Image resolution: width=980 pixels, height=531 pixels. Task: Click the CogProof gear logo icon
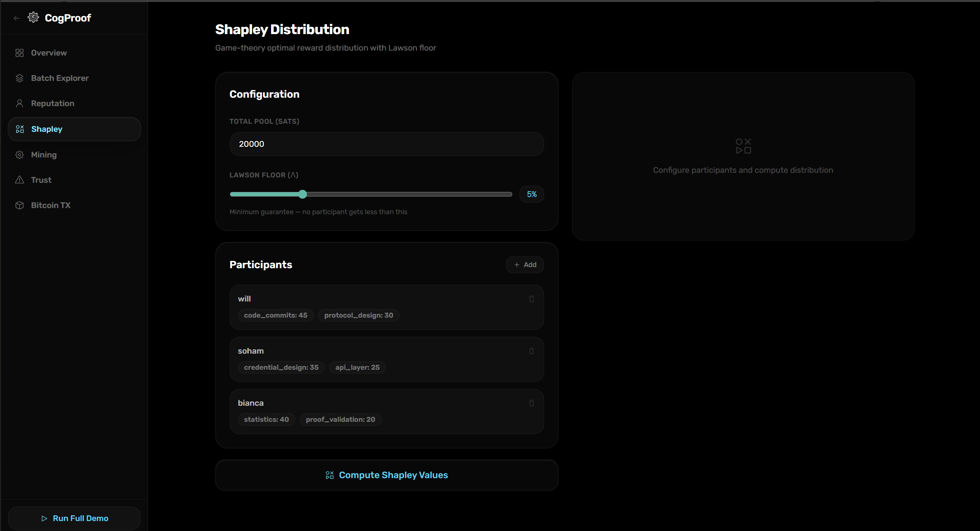tap(33, 18)
